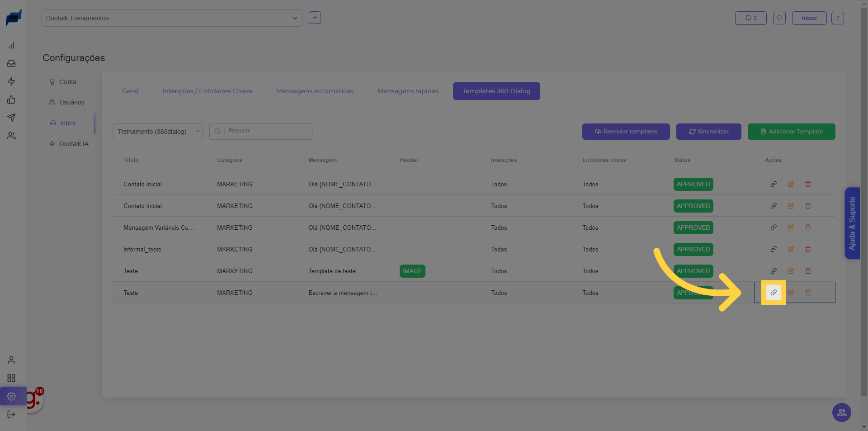The width and height of the screenshot is (868, 431).
Task: Click the link icon in the last Teste row
Action: 774,293
